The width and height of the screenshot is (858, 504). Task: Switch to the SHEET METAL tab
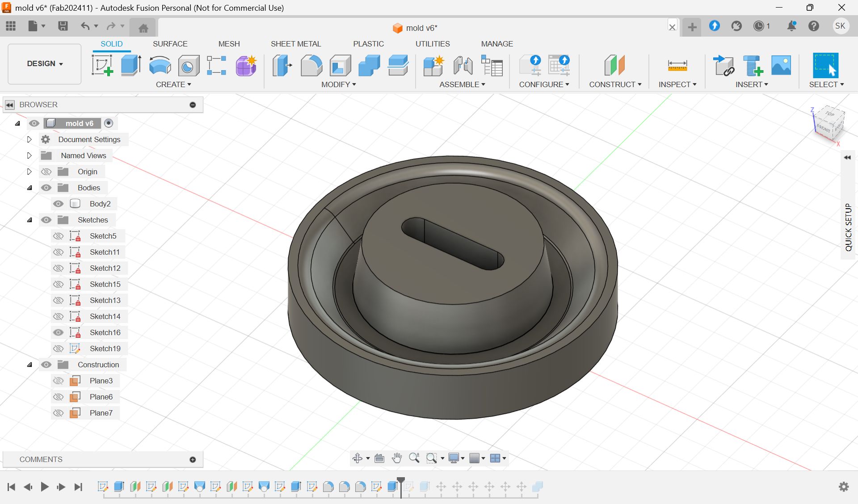[x=295, y=44]
